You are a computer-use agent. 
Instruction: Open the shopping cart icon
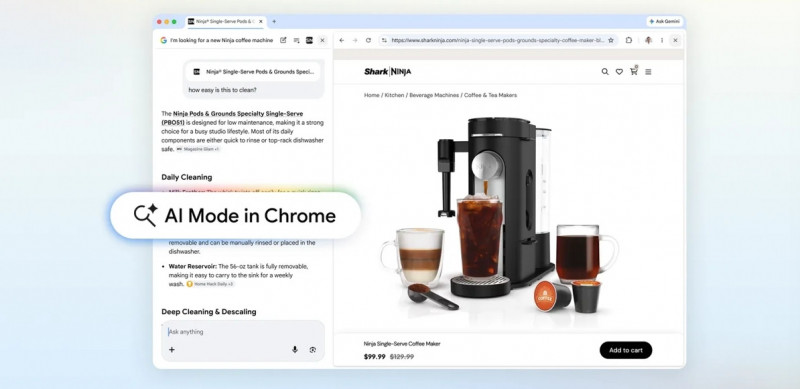coord(634,71)
